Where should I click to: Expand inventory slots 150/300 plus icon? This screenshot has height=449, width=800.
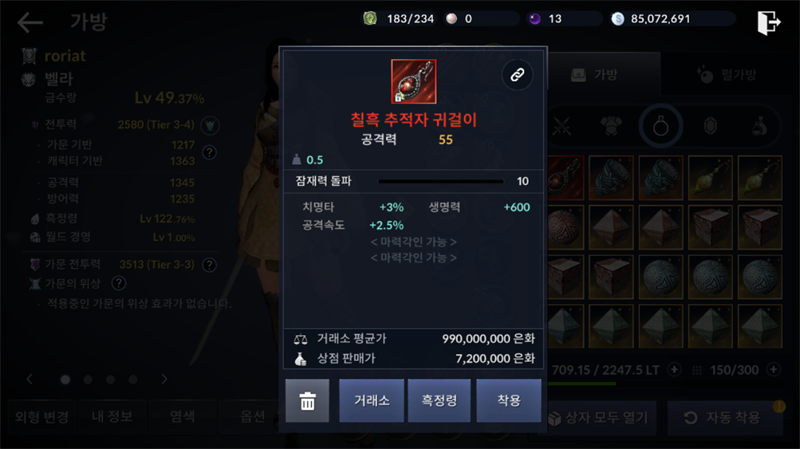point(773,369)
